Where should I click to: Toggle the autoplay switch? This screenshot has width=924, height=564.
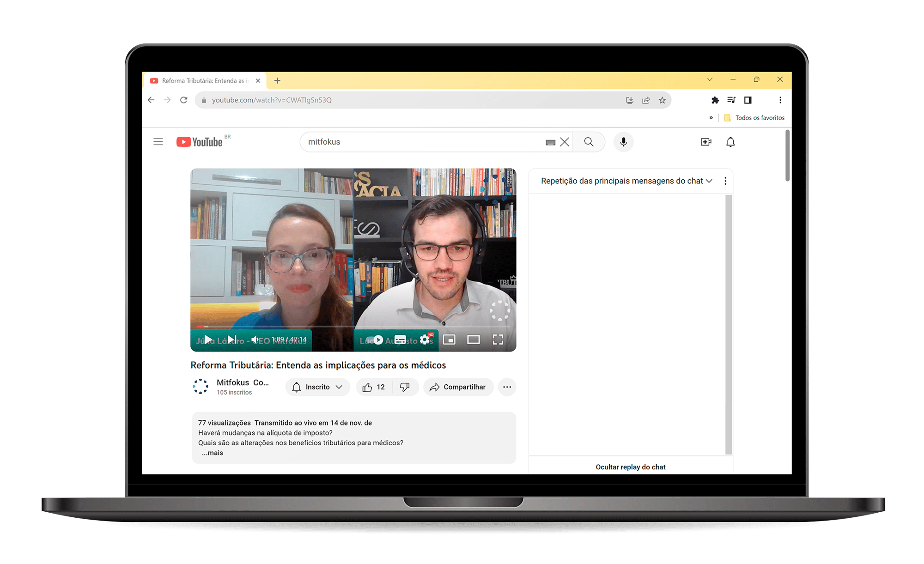375,340
